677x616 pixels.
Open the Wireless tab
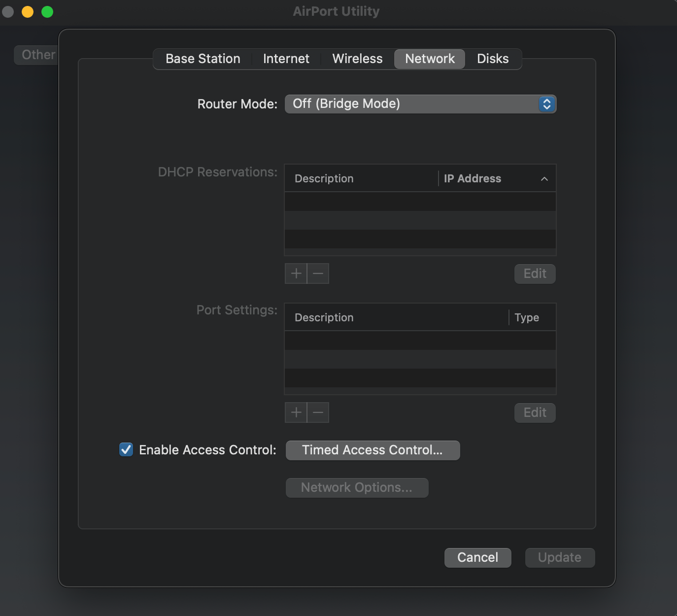pyautogui.click(x=358, y=59)
